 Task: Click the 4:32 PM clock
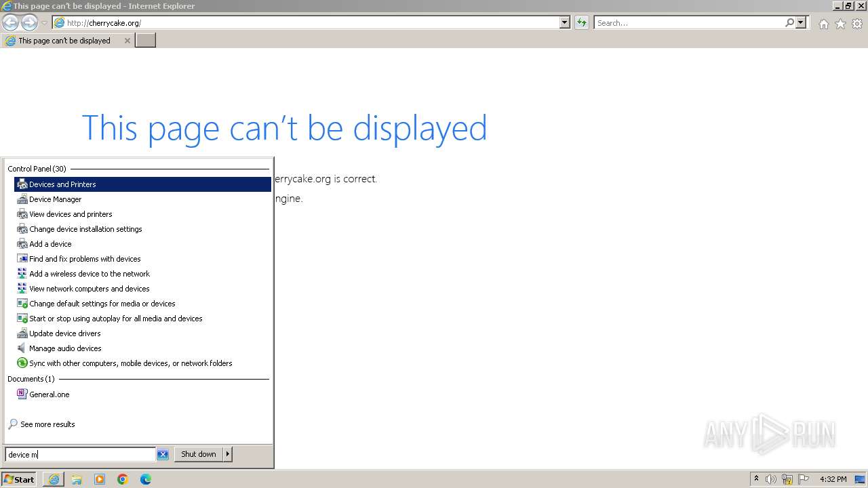[833, 479]
